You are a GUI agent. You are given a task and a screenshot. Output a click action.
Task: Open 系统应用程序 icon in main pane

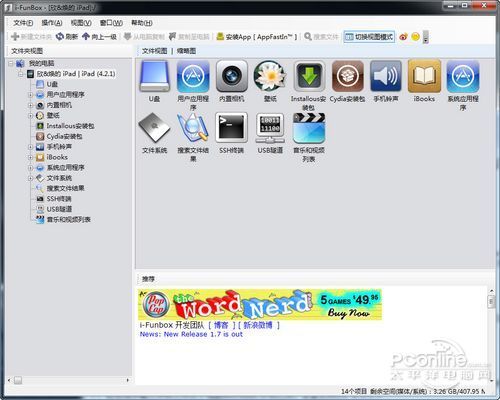coord(463,76)
